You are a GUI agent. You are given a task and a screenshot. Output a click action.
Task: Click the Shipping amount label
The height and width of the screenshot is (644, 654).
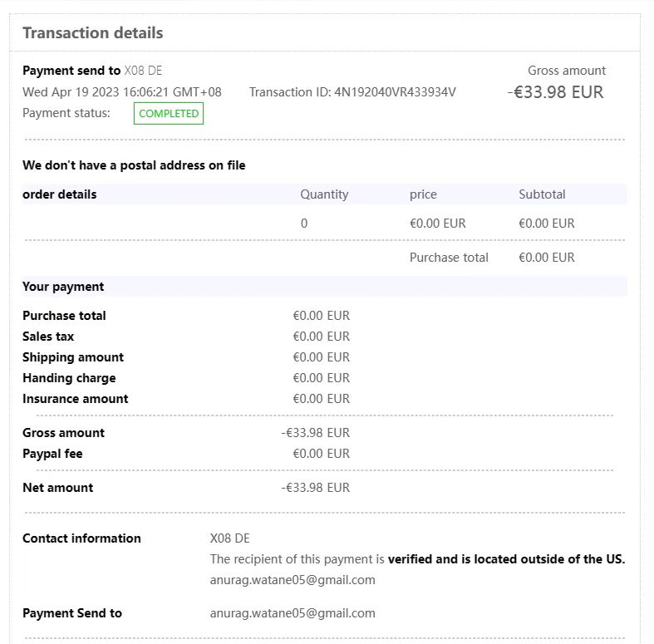(73, 357)
